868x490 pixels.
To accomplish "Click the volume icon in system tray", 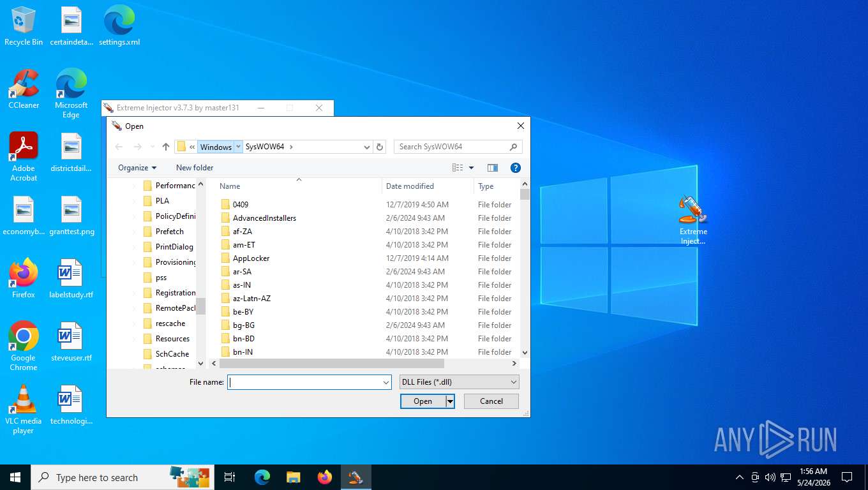I will (x=770, y=477).
